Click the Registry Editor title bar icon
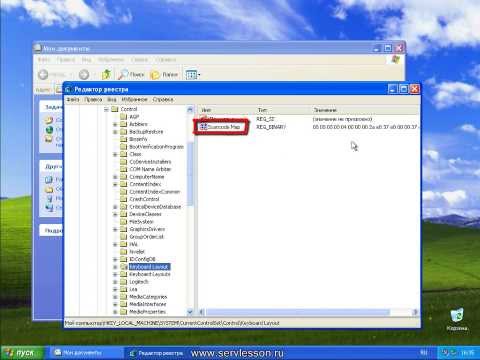Screen dimensions: 480x360 point(68,89)
